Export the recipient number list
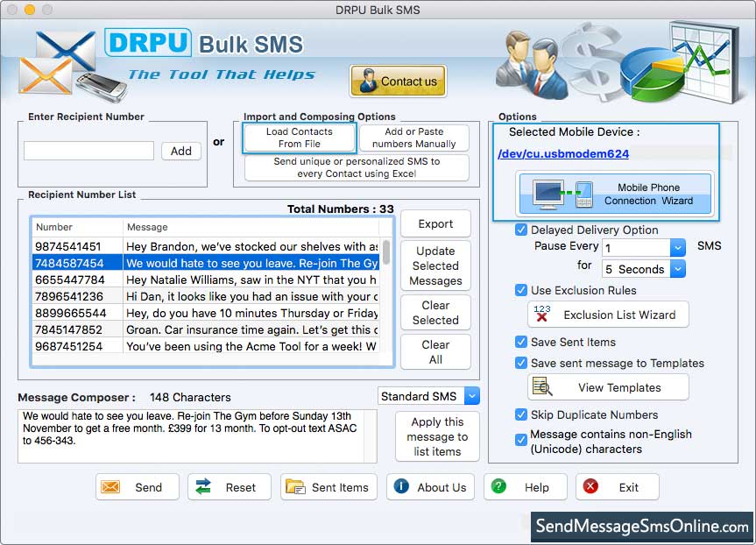 [435, 223]
